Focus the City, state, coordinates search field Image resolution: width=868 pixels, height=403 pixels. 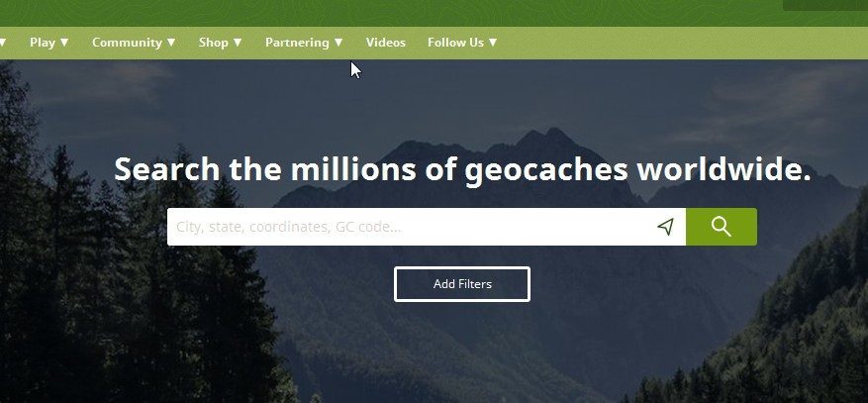410,227
